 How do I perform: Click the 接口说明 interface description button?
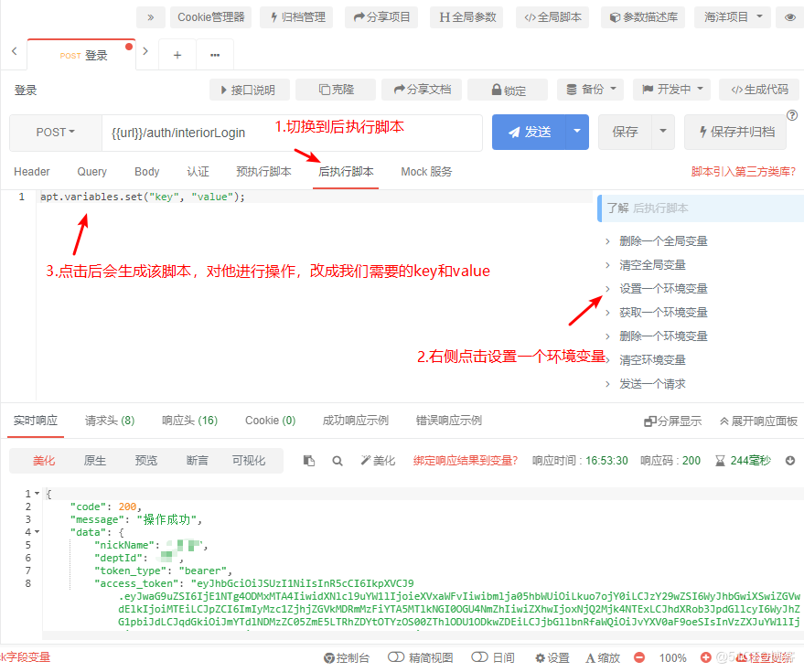pyautogui.click(x=249, y=90)
